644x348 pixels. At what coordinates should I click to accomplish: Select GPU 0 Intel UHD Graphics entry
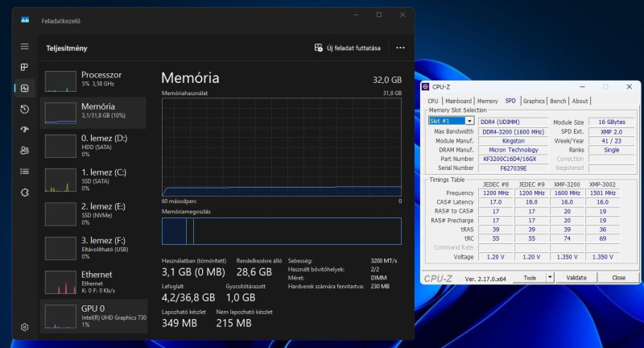click(x=93, y=317)
